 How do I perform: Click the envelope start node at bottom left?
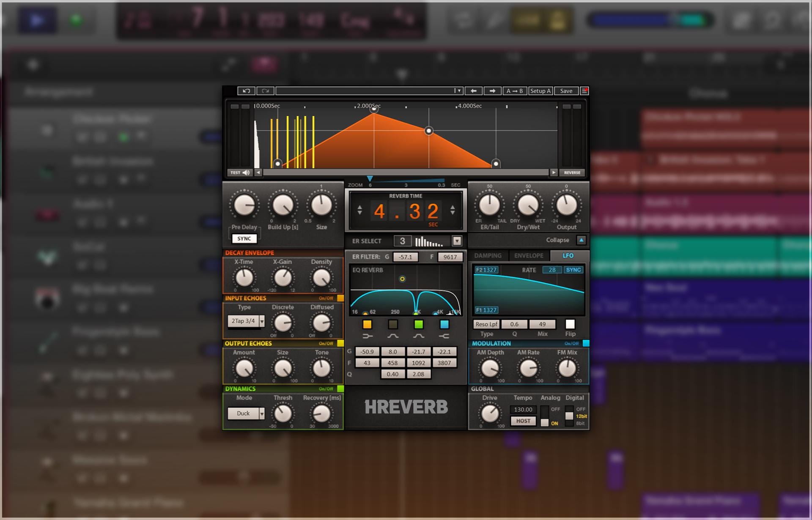tap(277, 163)
